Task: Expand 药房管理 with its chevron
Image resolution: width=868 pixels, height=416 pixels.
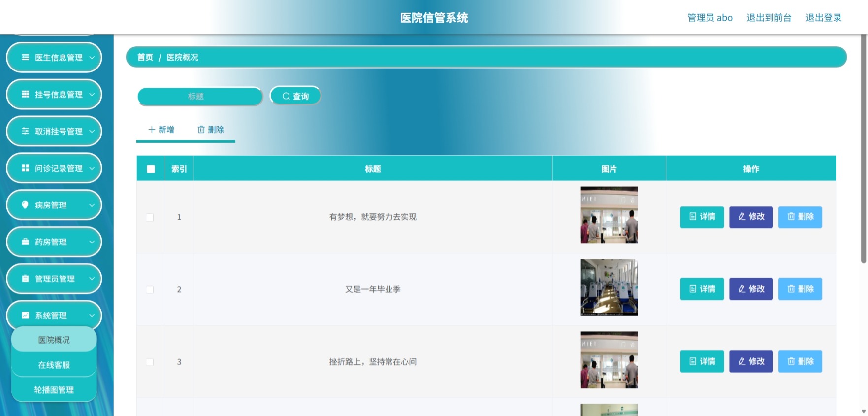Action: click(x=92, y=242)
